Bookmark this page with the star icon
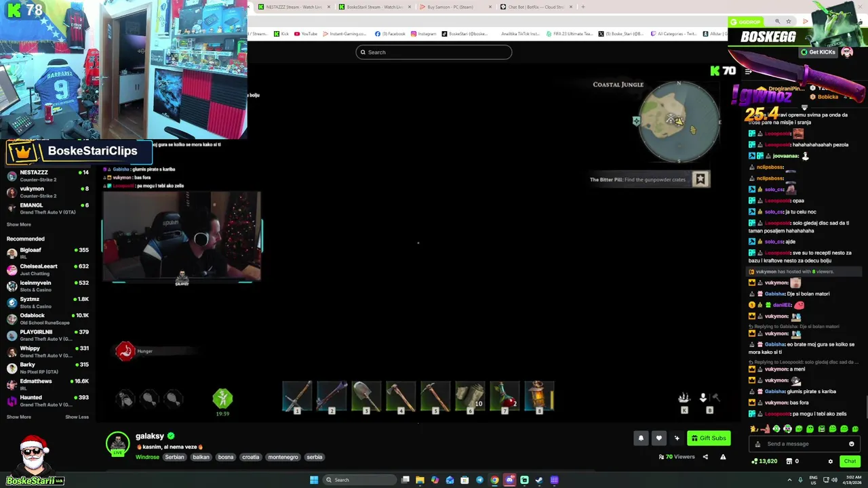 click(788, 22)
